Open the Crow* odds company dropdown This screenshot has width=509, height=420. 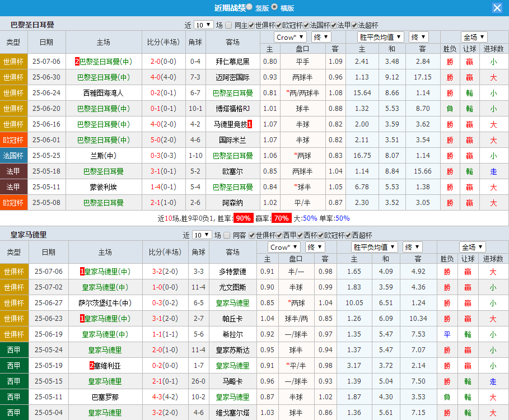(290, 36)
